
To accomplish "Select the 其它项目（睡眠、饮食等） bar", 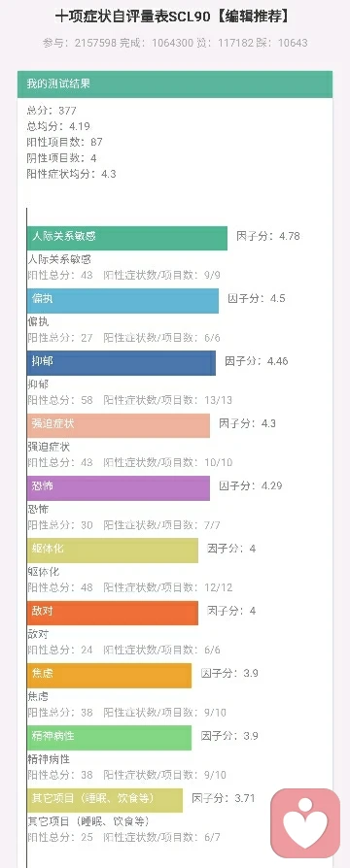I will [x=105, y=800].
